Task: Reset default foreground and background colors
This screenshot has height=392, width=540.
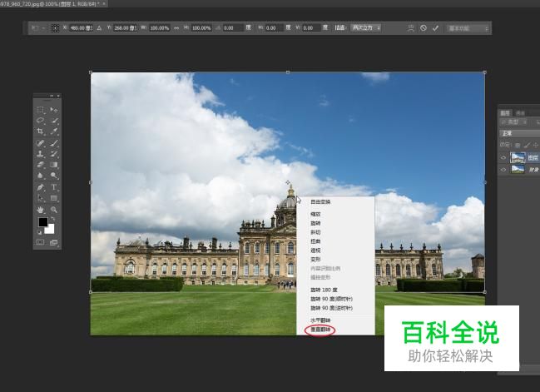Action: pos(39,232)
